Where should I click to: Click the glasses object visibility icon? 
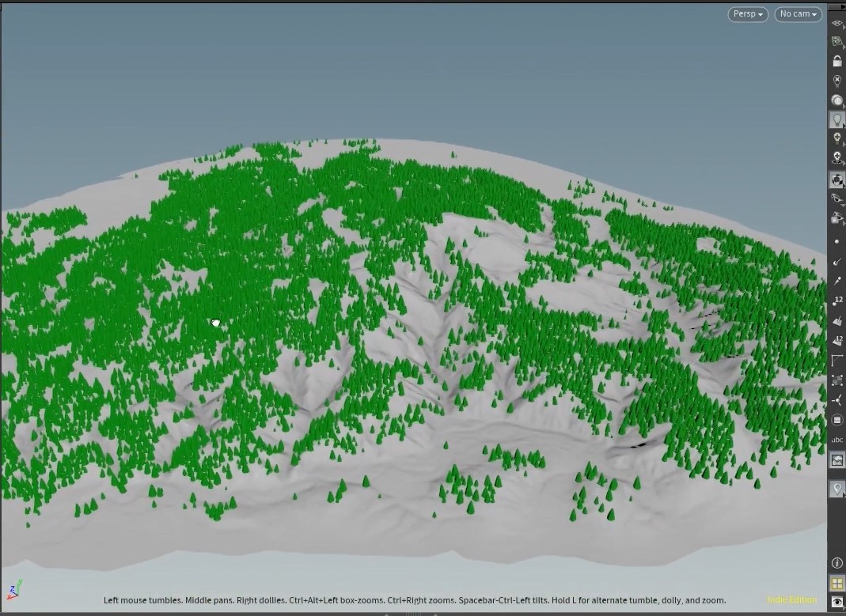(x=837, y=198)
